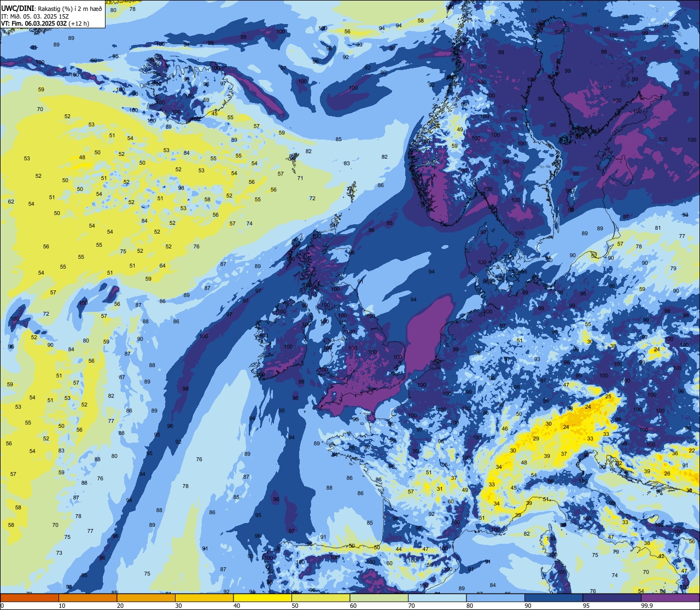Select the medium blue 90–95 legend swatch
The image size is (700, 610).
(x=553, y=597)
